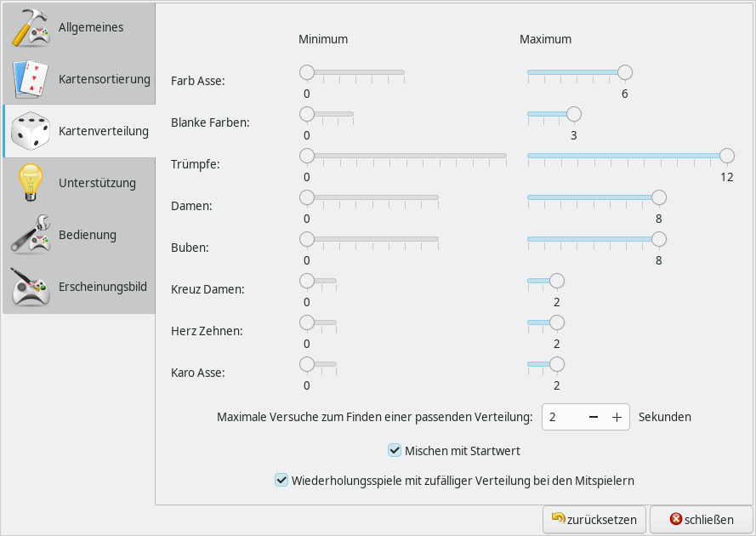Decrease maximale Versuche with the minus button
This screenshot has width=756, height=536.
pos(594,417)
